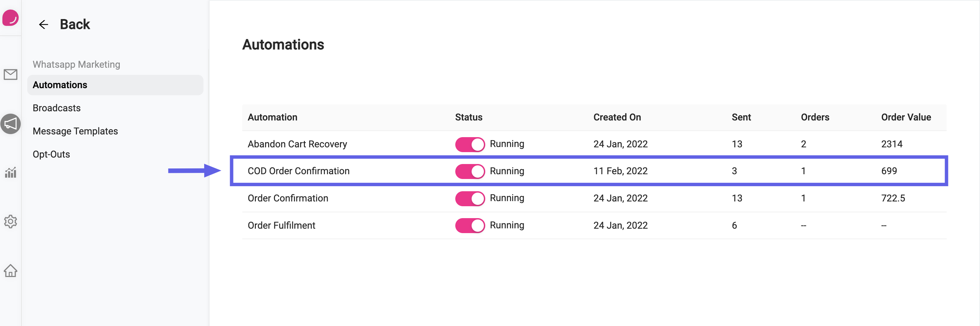
Task: Open Message Templates in the sidebar
Action: coord(75,131)
